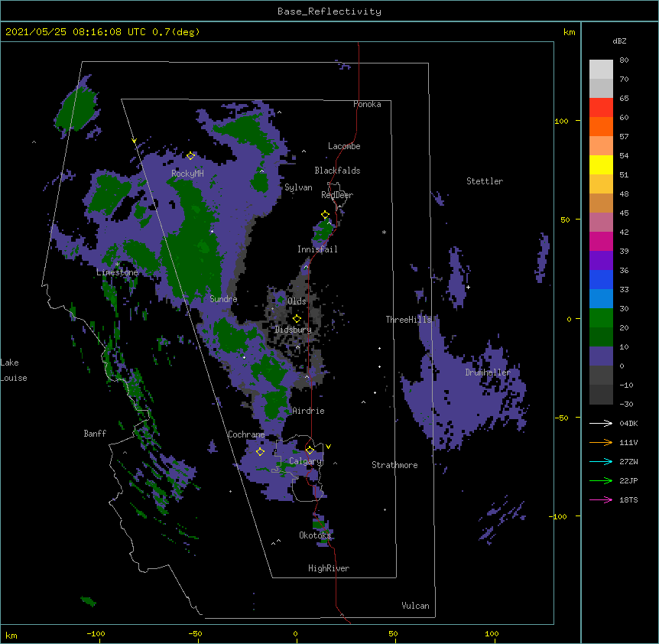Screen dimensions: 659x644
Task: Click the orange 111V arrow in legend
Action: [601, 442]
